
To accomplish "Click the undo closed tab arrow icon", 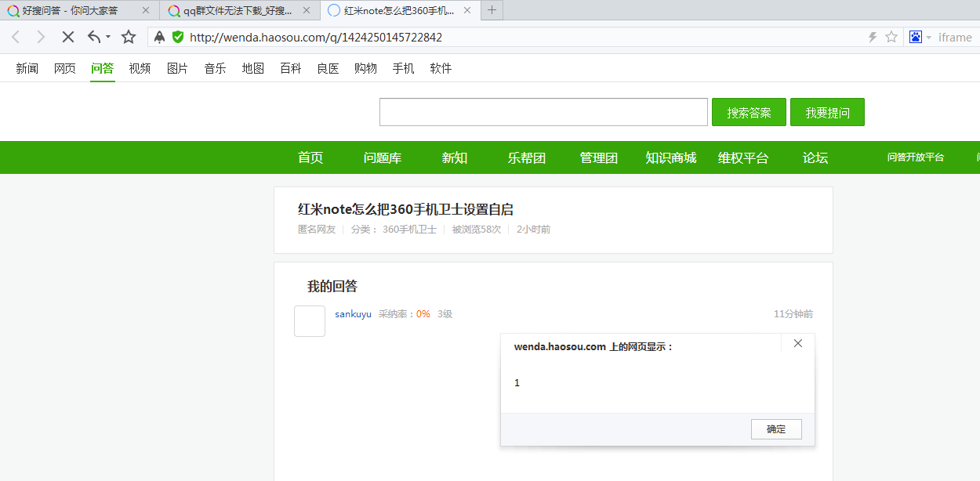I will coord(94,37).
